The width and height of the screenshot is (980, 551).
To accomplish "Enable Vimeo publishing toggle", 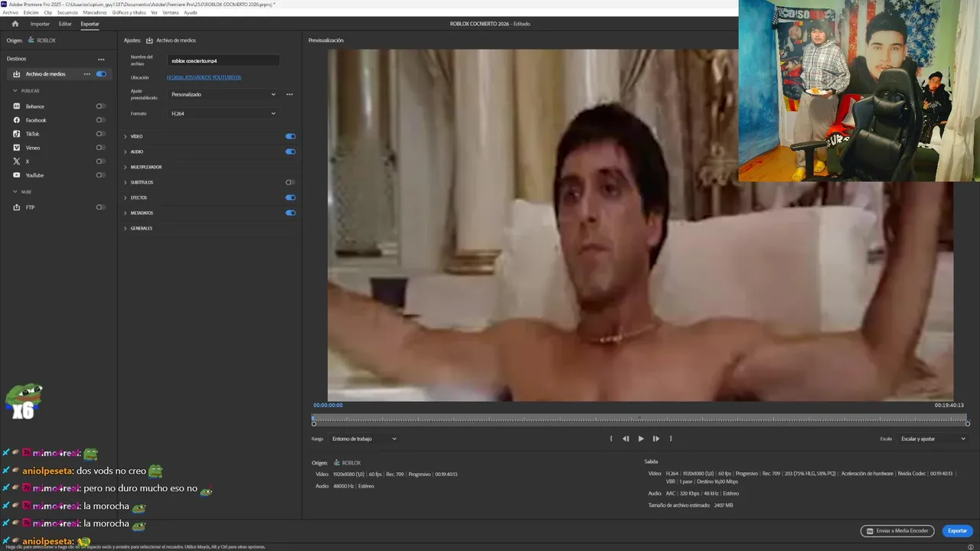I will coord(100,148).
